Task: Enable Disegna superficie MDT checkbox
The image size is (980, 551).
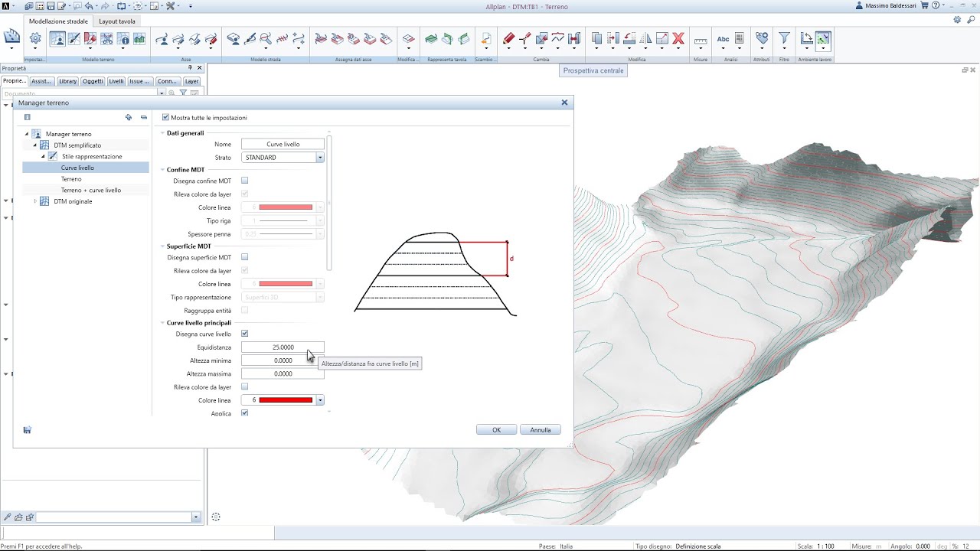Action: 245,257
